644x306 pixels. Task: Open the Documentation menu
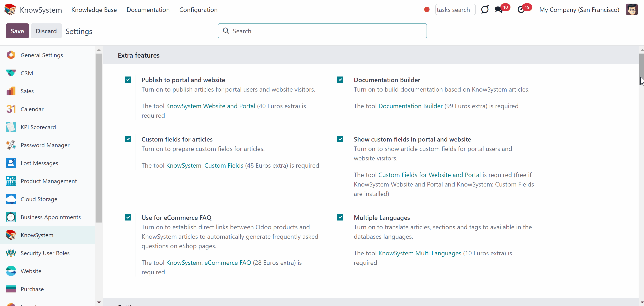point(148,10)
